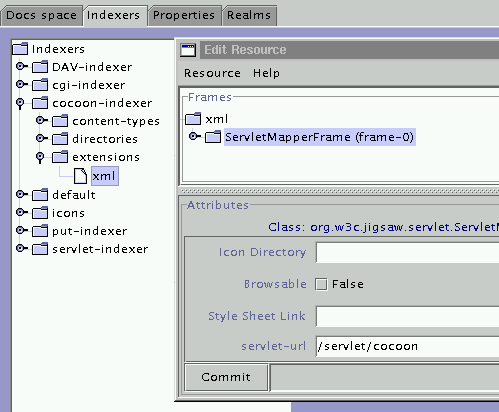Screen dimensions: 499x412
Task: Select extensions in the tree
Action: pos(106,157)
